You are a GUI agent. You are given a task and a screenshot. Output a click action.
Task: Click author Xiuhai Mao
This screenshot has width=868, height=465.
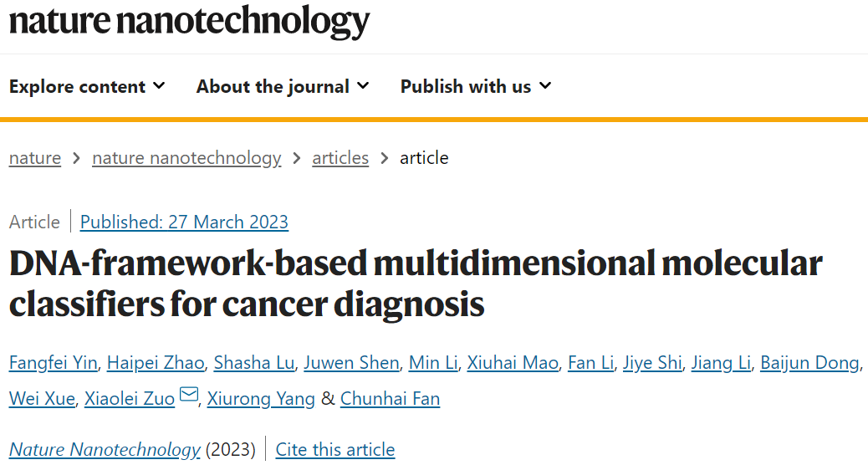click(512, 363)
